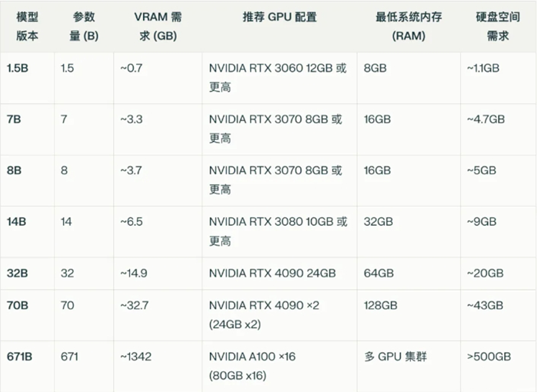
Task: Click the ~1342 VRAM value
Action: tap(135, 357)
